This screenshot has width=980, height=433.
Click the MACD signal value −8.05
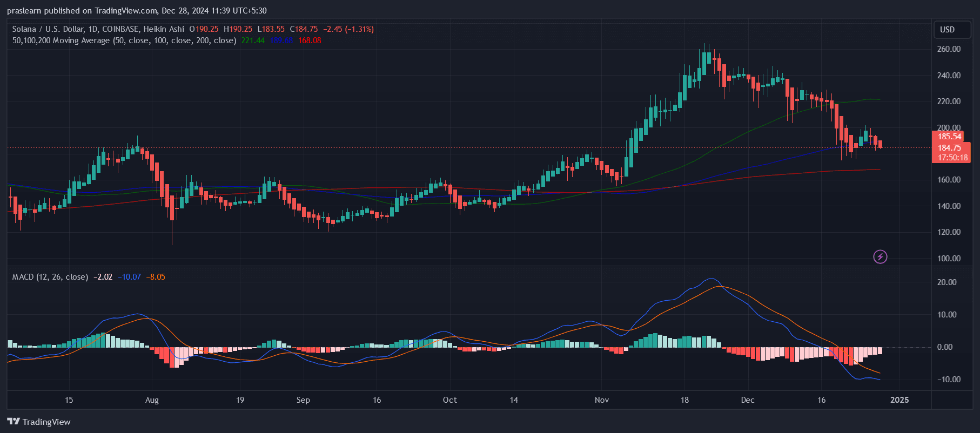coord(156,277)
